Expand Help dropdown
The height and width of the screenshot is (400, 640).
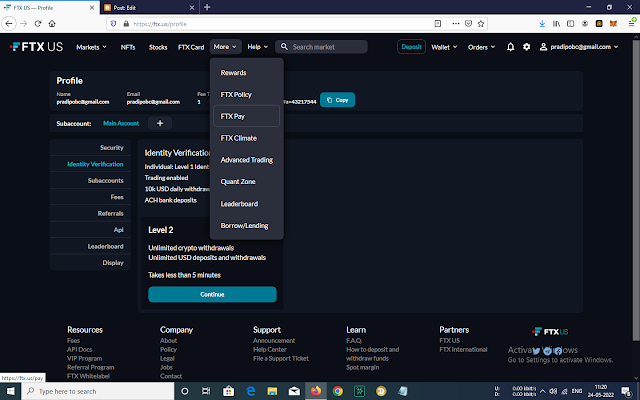click(258, 47)
